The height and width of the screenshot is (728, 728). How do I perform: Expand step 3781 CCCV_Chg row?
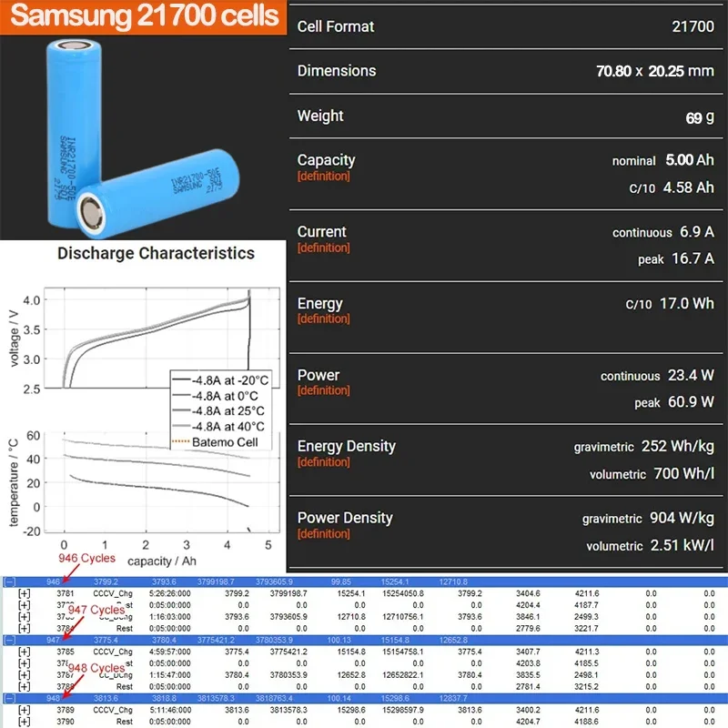click(x=25, y=593)
